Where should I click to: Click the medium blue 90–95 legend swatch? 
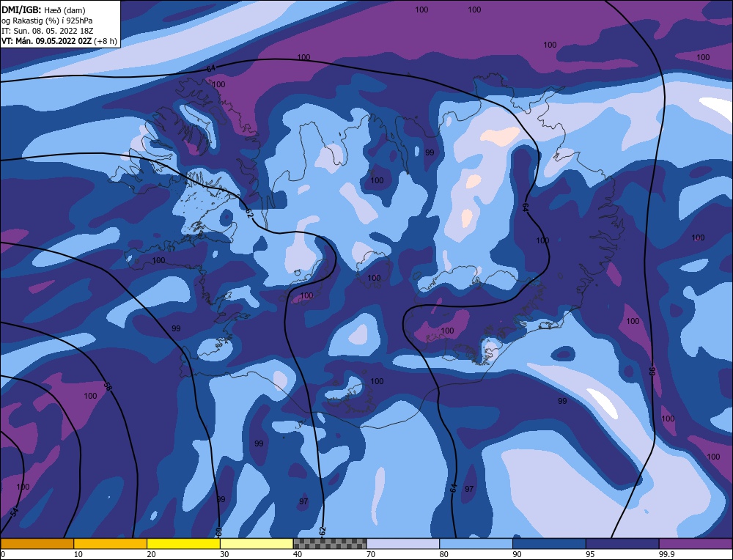point(549,543)
